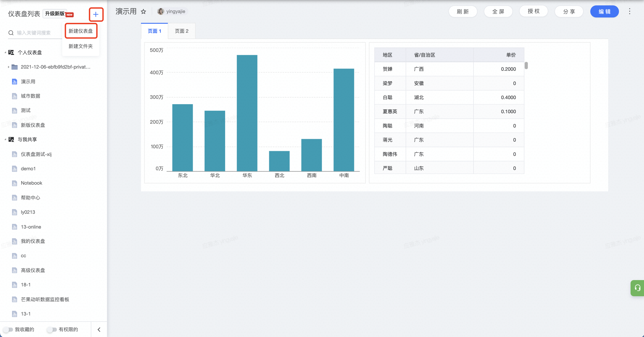Open the three-dot more options menu

pyautogui.click(x=629, y=11)
